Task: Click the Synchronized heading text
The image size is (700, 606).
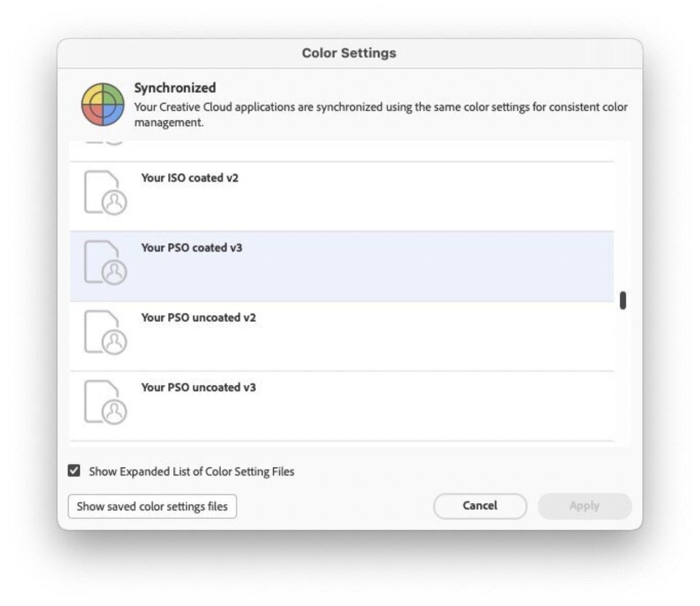Action: (175, 88)
